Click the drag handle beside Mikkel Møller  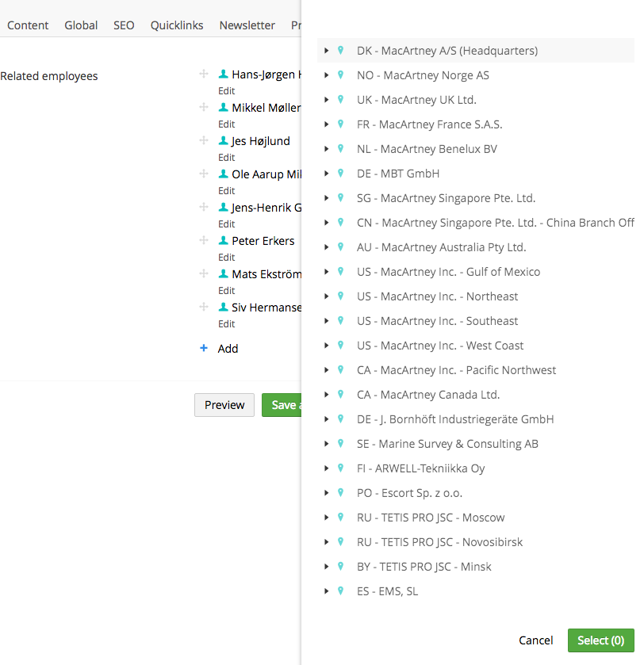(204, 108)
